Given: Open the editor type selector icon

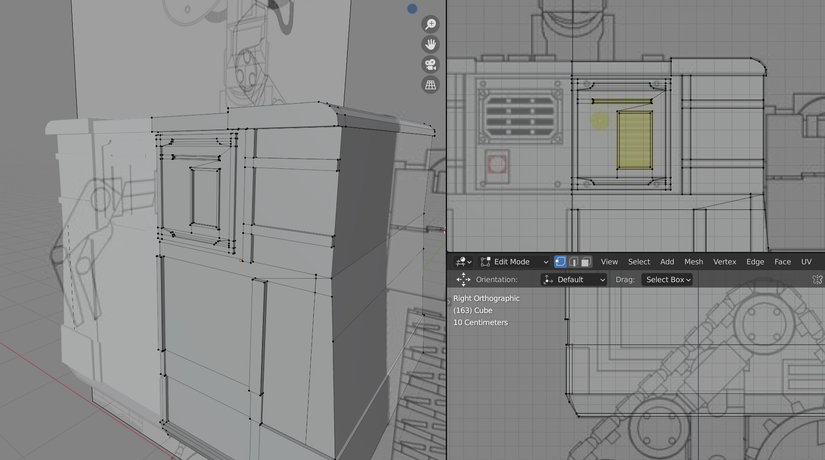Looking at the screenshot, I should coord(464,262).
